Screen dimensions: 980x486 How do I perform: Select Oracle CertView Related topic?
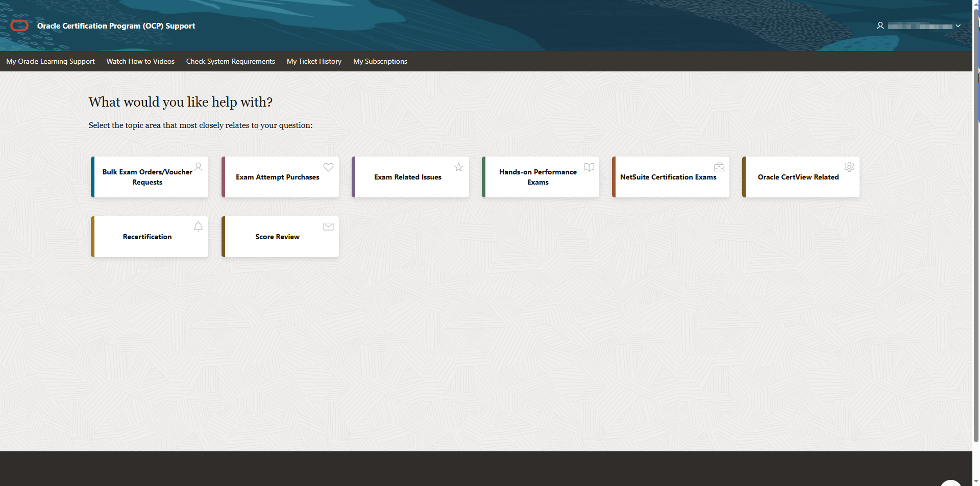click(801, 177)
